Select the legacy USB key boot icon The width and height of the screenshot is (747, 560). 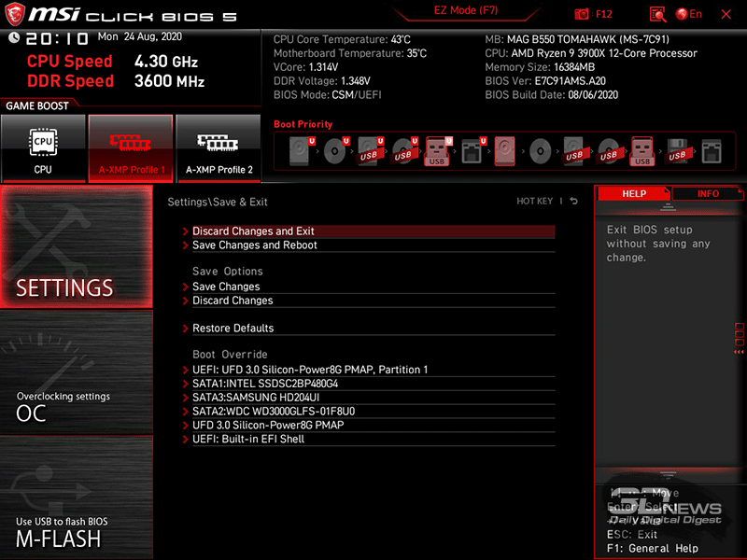(x=642, y=151)
